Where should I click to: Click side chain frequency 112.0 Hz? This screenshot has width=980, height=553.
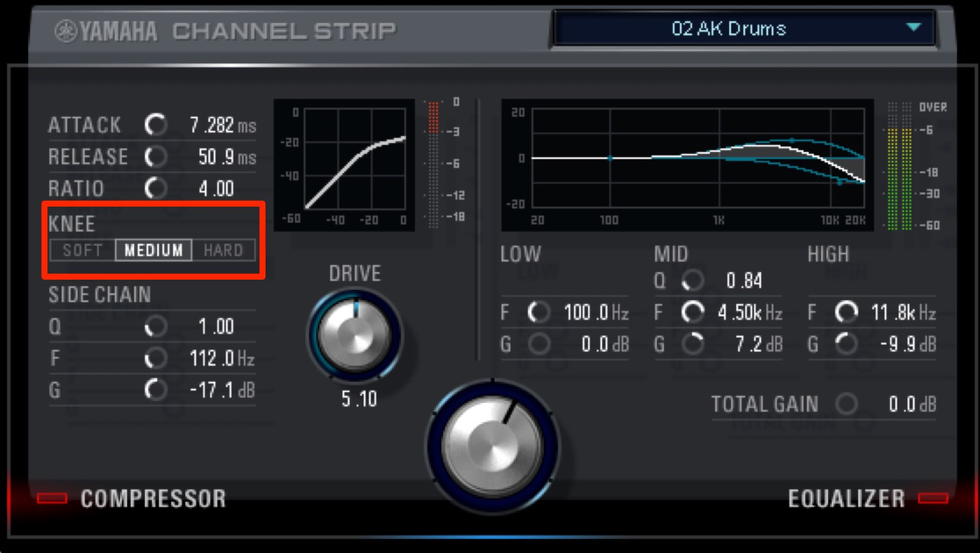point(222,358)
